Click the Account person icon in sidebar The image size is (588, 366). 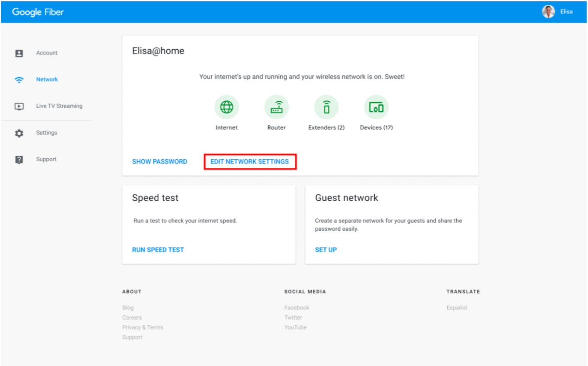pyautogui.click(x=19, y=53)
